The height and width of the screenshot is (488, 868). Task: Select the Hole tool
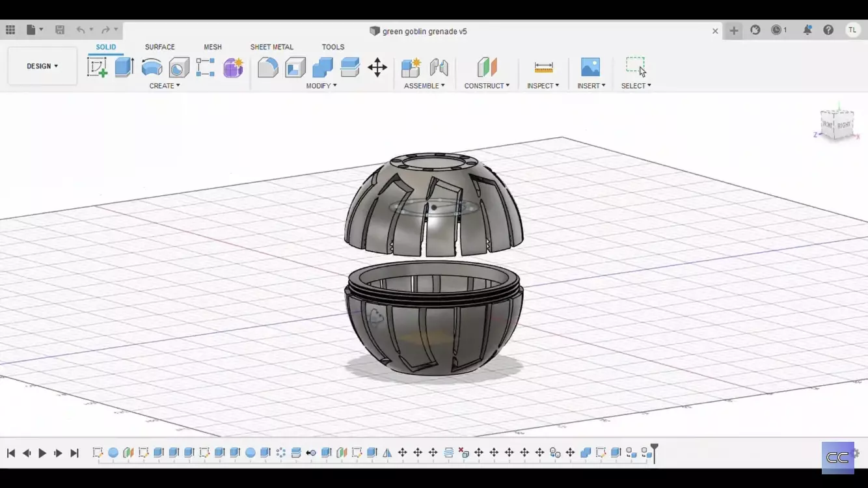coord(179,67)
